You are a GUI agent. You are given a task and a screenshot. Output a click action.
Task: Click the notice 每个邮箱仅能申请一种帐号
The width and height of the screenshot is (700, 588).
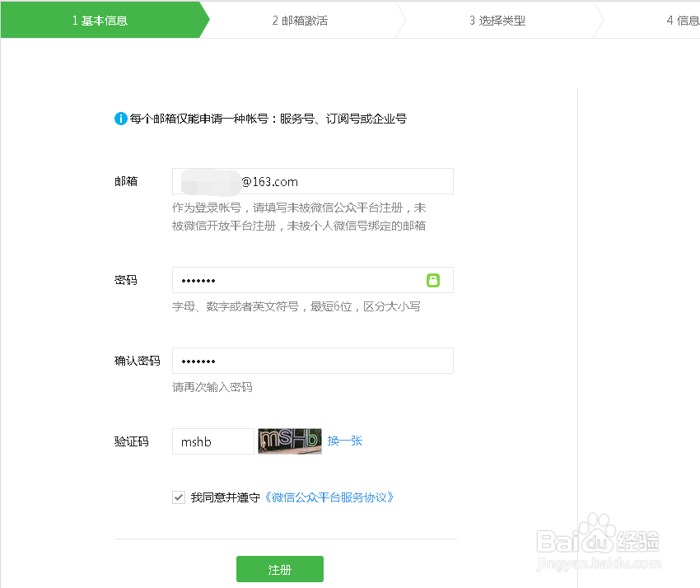(x=268, y=119)
